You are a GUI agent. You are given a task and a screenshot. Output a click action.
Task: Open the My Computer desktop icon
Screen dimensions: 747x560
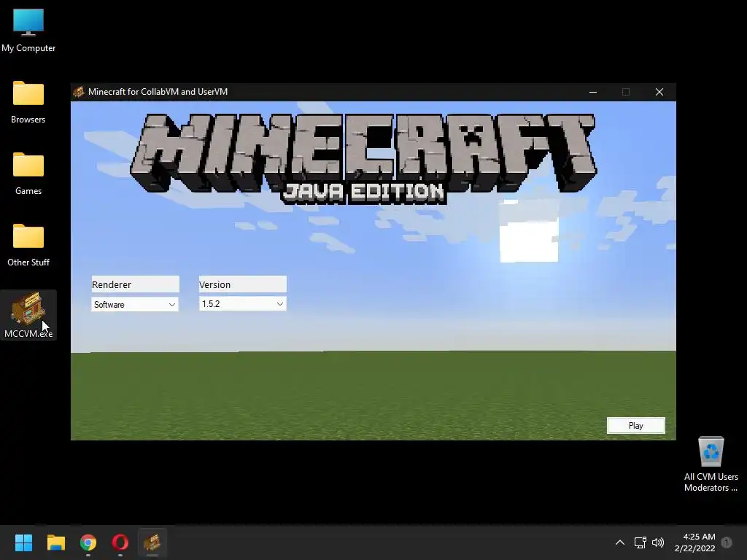point(28,31)
